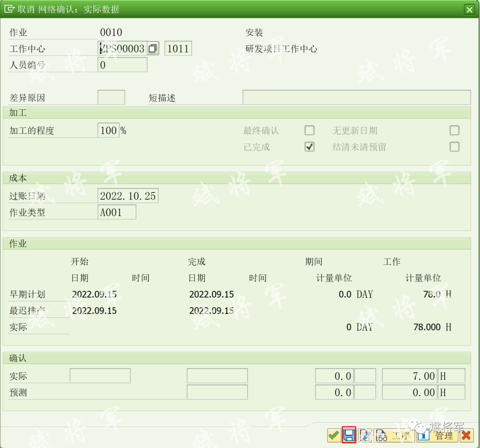Click the 差异原因 input field
This screenshot has height=448, width=480.
tap(112, 98)
